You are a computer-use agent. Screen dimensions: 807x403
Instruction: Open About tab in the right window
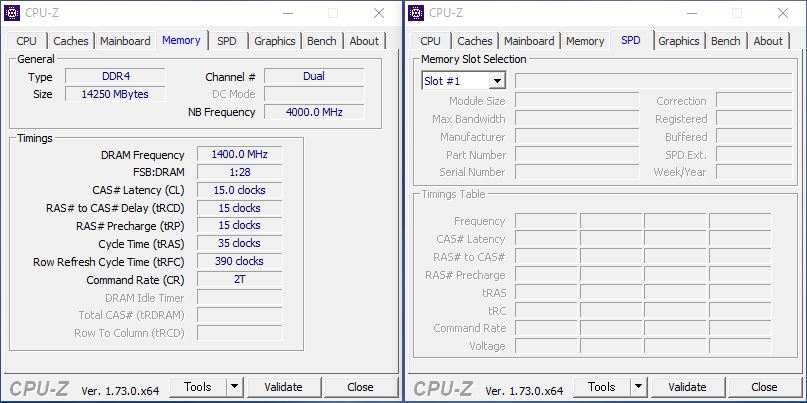click(x=768, y=41)
